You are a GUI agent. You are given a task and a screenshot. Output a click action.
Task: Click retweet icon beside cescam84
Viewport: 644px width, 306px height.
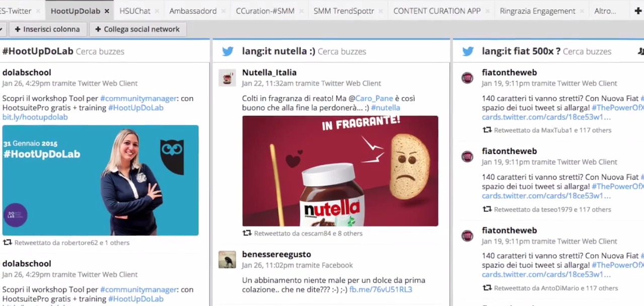tap(247, 234)
